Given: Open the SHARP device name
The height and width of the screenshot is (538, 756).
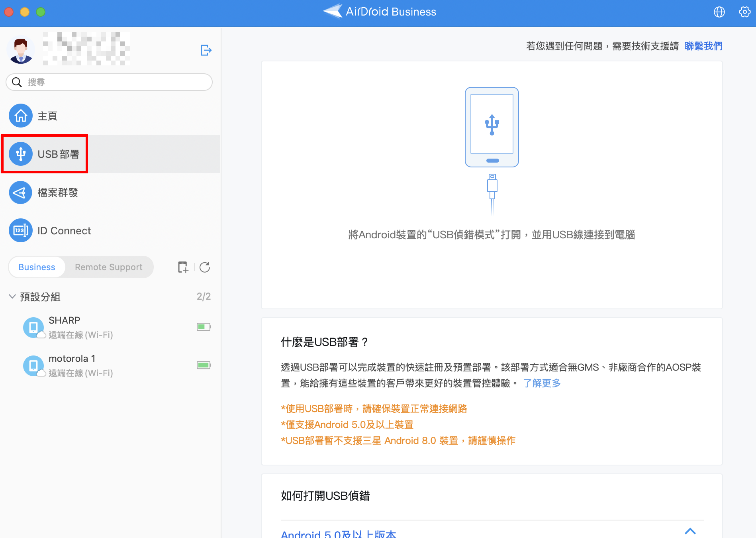Looking at the screenshot, I should point(65,320).
